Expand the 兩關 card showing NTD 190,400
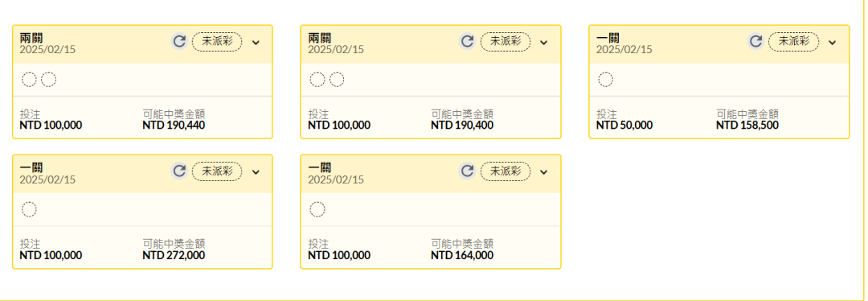868x301 pixels. tap(543, 42)
